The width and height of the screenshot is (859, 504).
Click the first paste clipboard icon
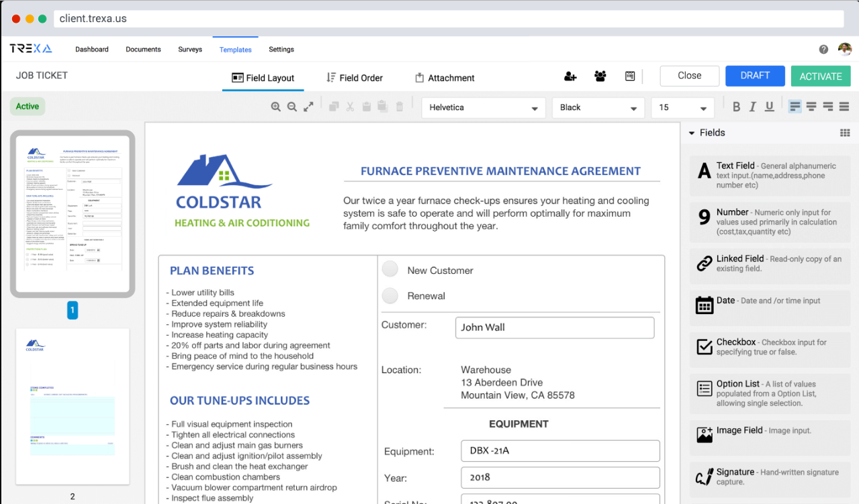367,107
